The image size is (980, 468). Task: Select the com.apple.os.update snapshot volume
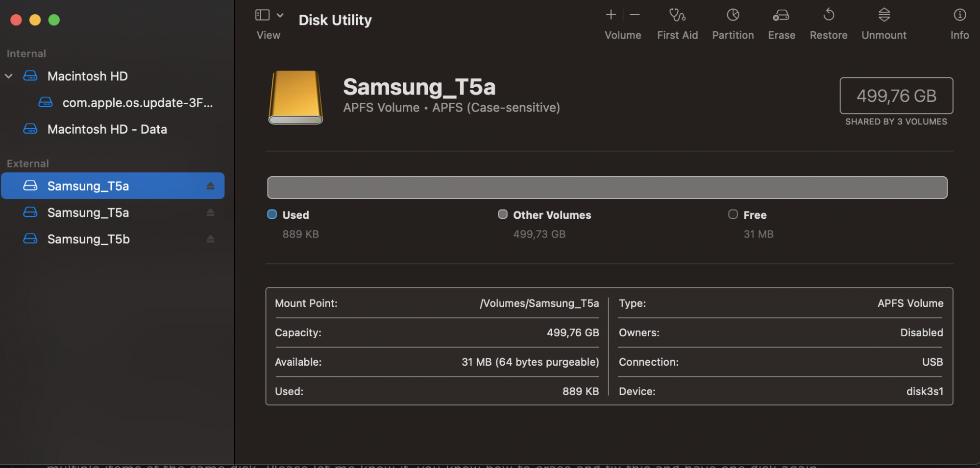137,103
